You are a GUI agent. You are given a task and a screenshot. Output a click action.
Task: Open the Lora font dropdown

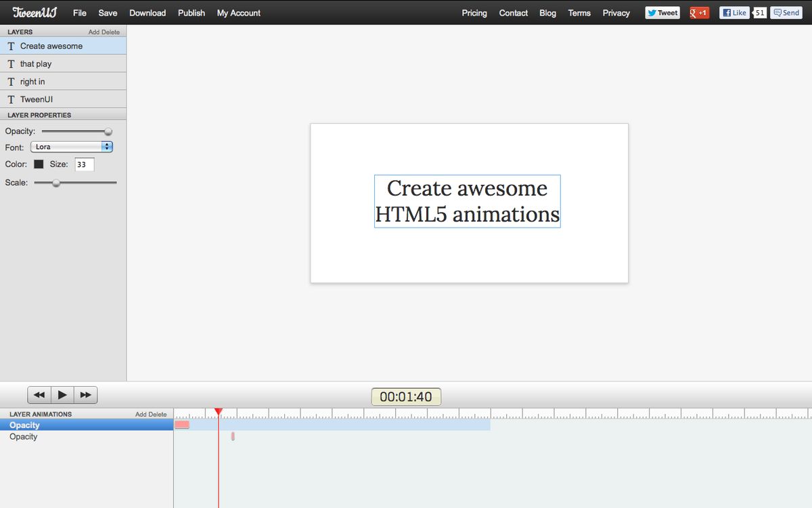point(71,146)
